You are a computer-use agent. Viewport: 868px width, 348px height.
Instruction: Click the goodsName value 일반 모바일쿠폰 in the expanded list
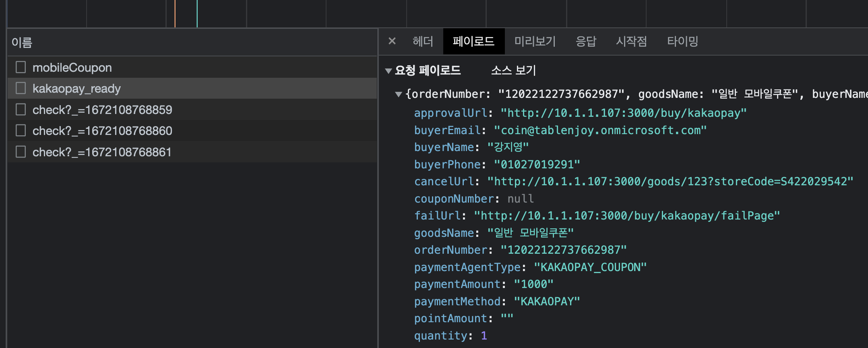530,233
